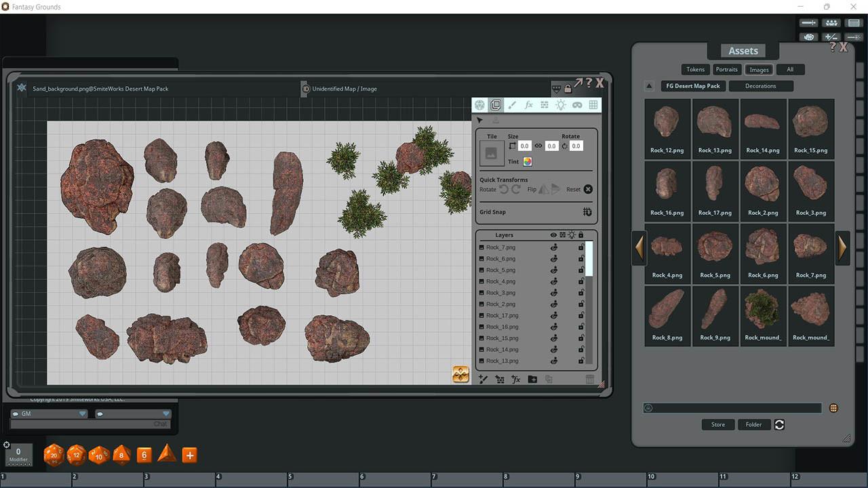Unlock the Rock_5.png layer
868x488 pixels.
[x=580, y=270]
